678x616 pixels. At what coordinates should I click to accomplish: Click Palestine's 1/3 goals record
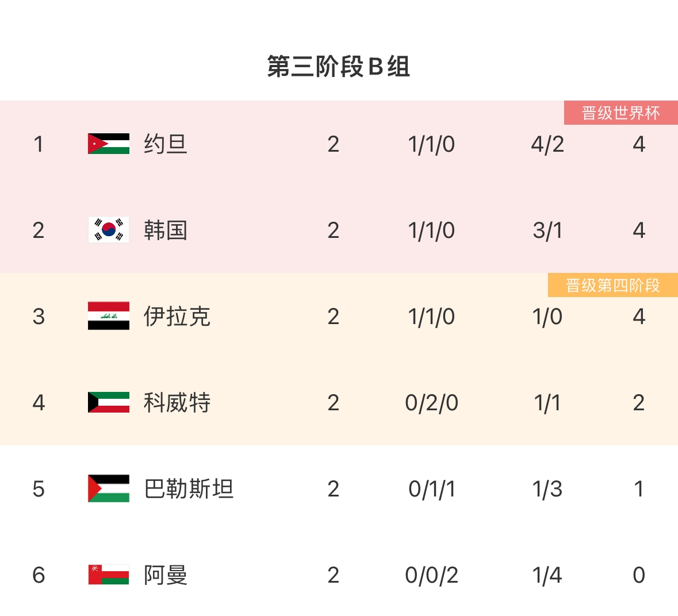tap(547, 488)
